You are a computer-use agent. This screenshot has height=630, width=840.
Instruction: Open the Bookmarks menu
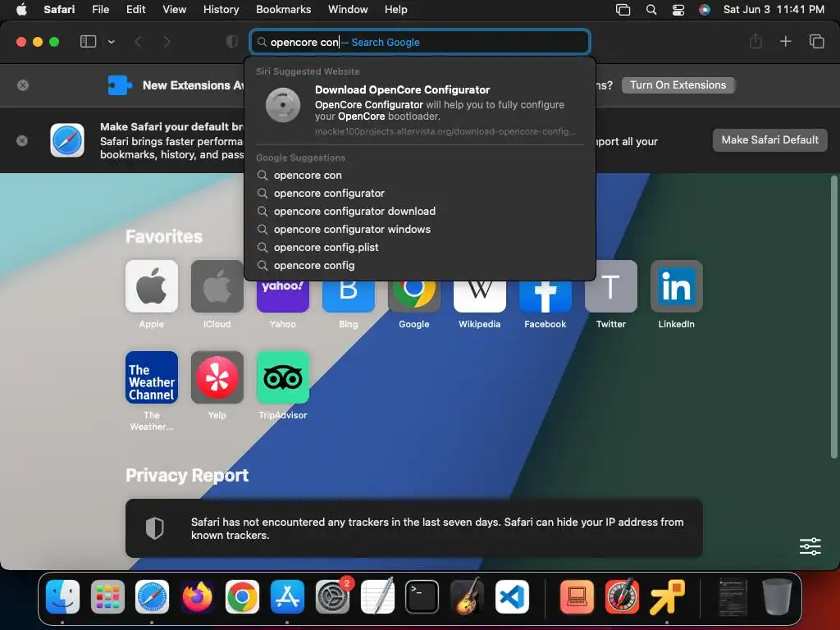(283, 9)
